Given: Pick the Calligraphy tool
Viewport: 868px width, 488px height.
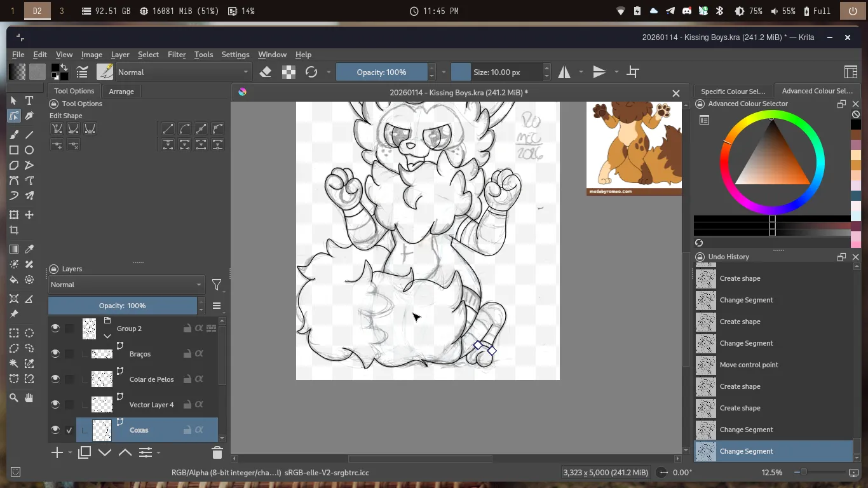Looking at the screenshot, I should 29,116.
